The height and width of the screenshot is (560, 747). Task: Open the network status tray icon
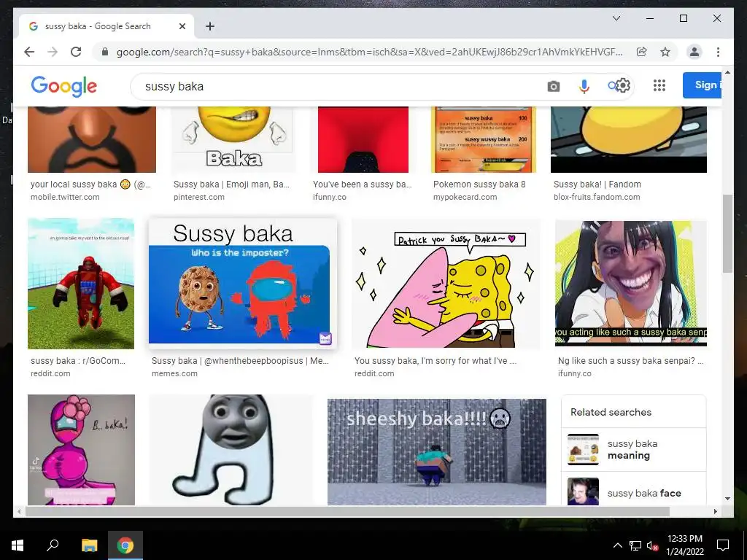tap(635, 545)
